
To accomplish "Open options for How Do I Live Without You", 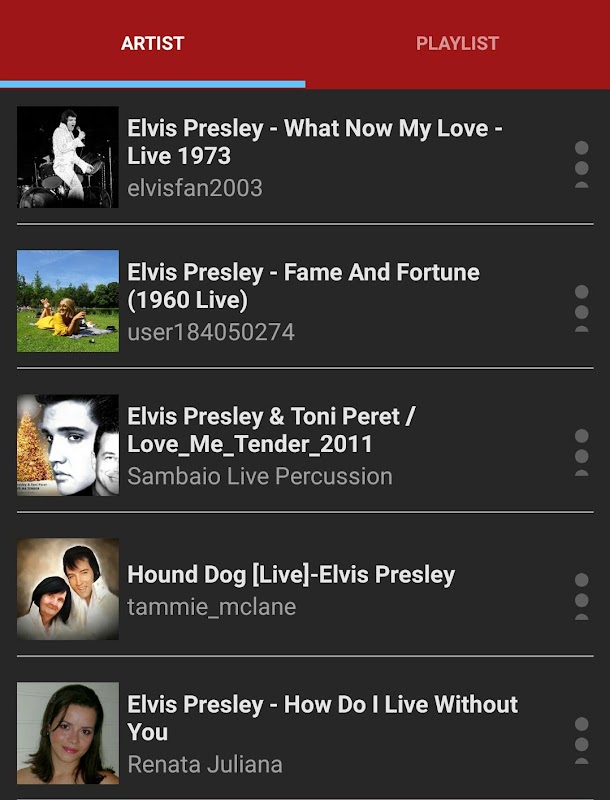I will pyautogui.click(x=581, y=739).
